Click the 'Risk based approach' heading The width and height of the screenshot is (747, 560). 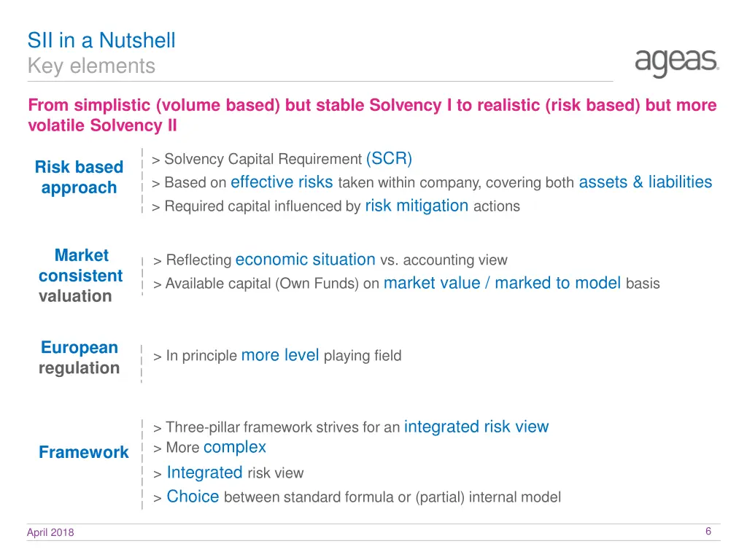(79, 177)
